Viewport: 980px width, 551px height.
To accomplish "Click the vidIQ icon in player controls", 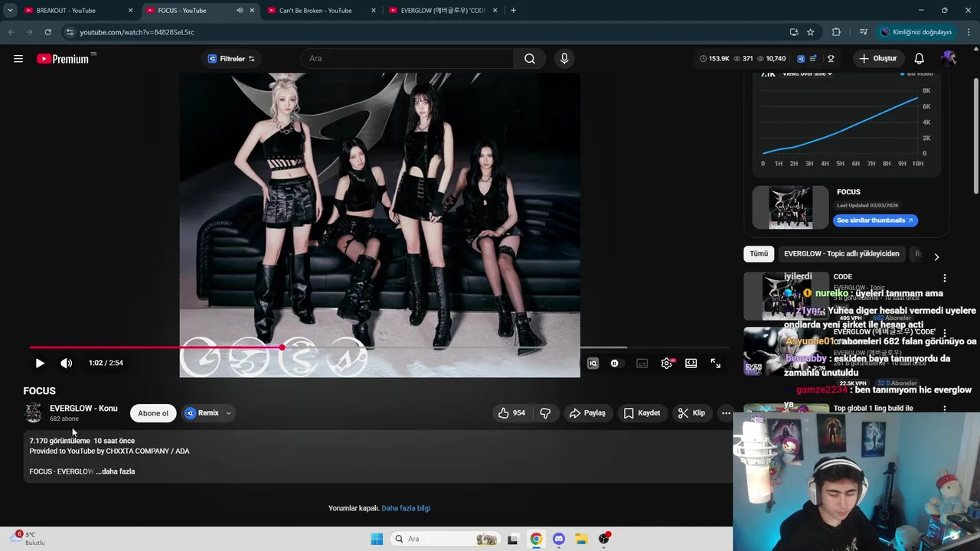I will 593,364.
